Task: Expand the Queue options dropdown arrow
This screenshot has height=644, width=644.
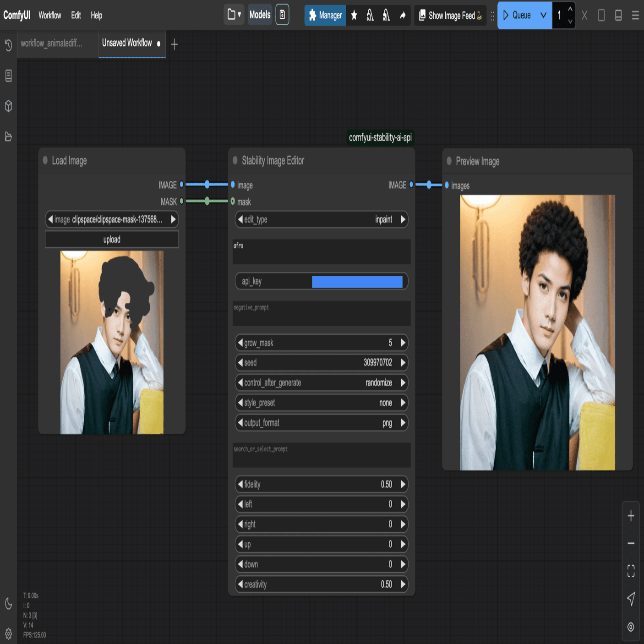Action: tap(543, 15)
